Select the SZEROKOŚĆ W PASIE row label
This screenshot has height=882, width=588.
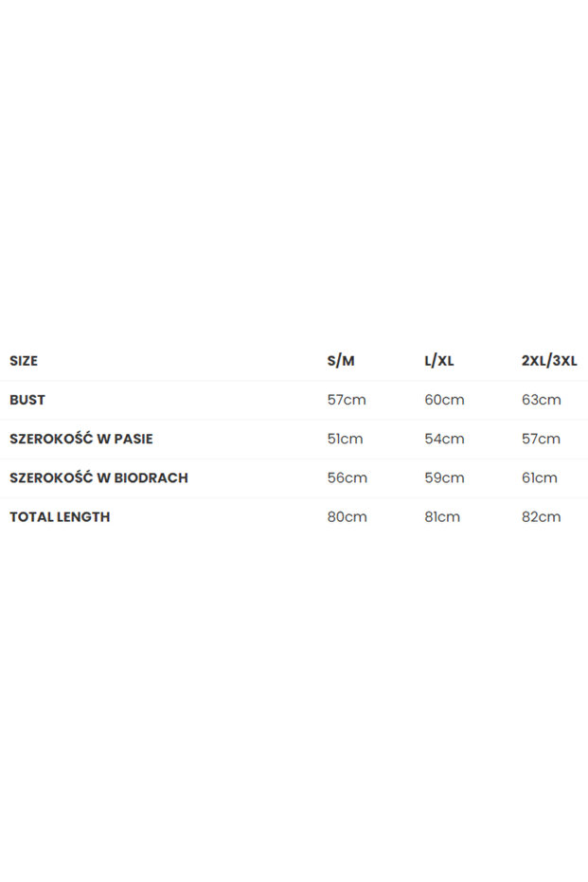pyautogui.click(x=81, y=439)
